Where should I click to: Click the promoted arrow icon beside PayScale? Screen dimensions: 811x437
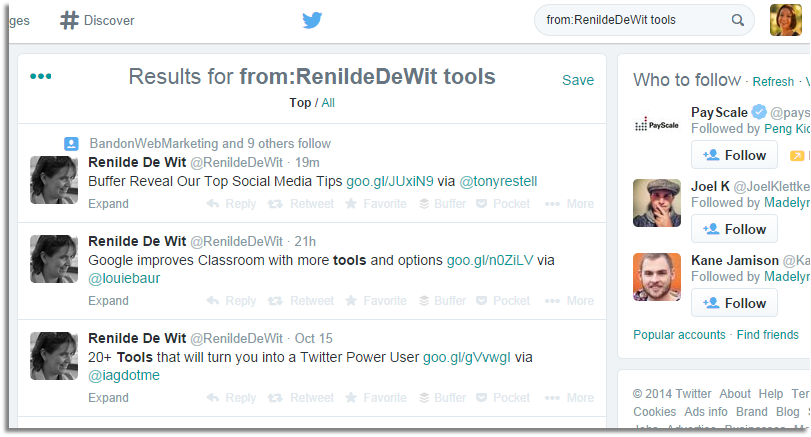point(797,155)
